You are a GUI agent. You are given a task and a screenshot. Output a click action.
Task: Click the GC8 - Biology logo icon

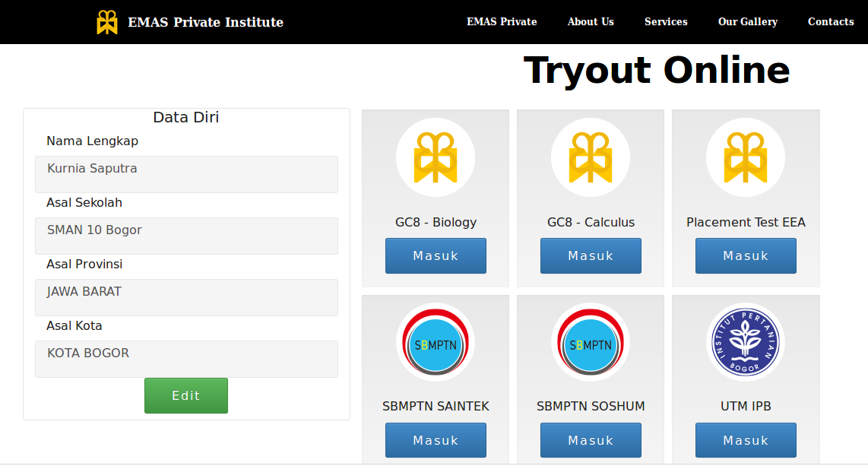coord(436,158)
